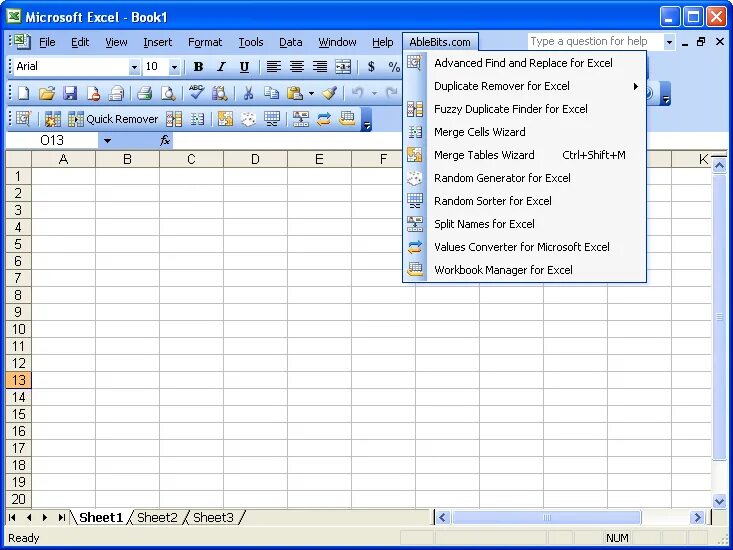Open the Research pane icon
This screenshot has width=733, height=550.
tap(219, 93)
